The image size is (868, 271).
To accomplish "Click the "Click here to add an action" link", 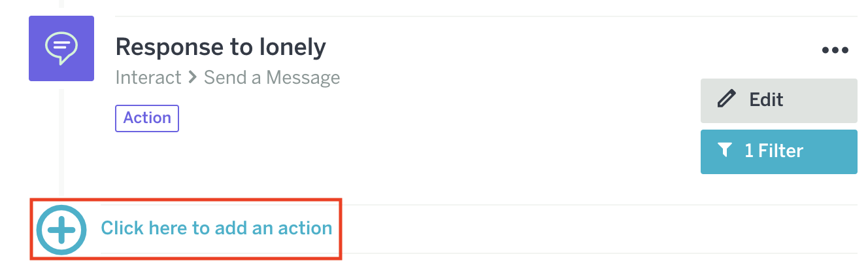I will click(216, 228).
